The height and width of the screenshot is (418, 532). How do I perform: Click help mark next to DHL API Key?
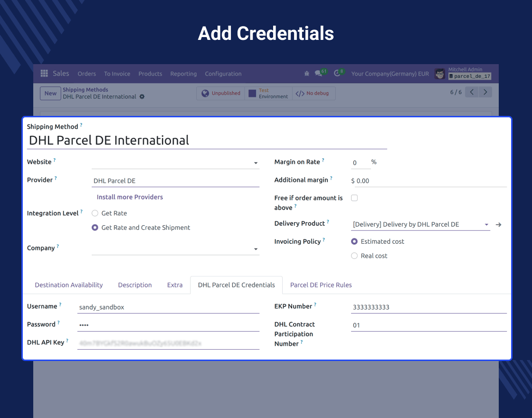[x=67, y=340]
